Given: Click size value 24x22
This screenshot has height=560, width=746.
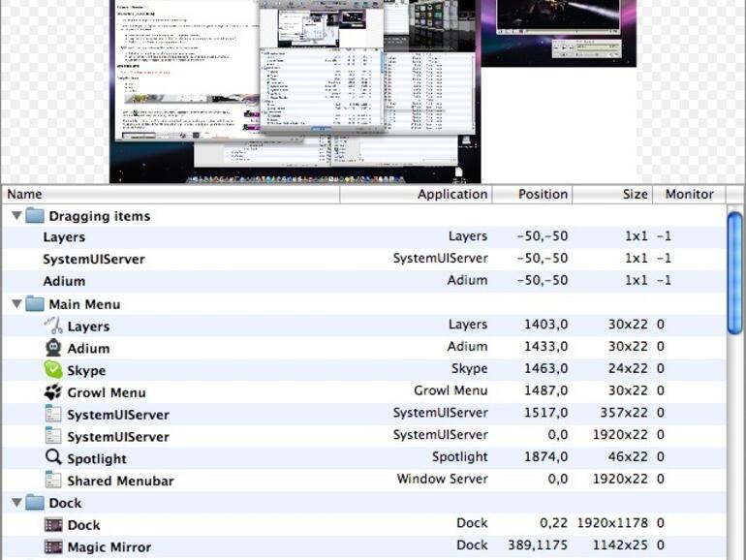Looking at the screenshot, I should tap(628, 368).
